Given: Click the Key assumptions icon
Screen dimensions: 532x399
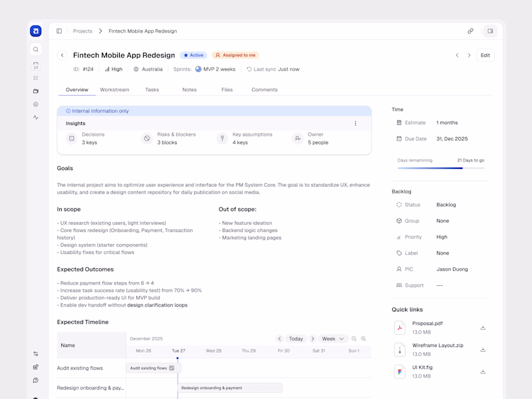Looking at the screenshot, I should (x=222, y=138).
